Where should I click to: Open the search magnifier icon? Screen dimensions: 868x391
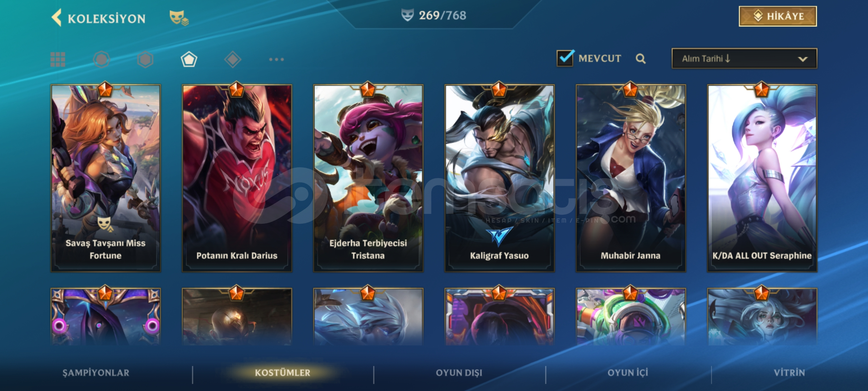641,59
